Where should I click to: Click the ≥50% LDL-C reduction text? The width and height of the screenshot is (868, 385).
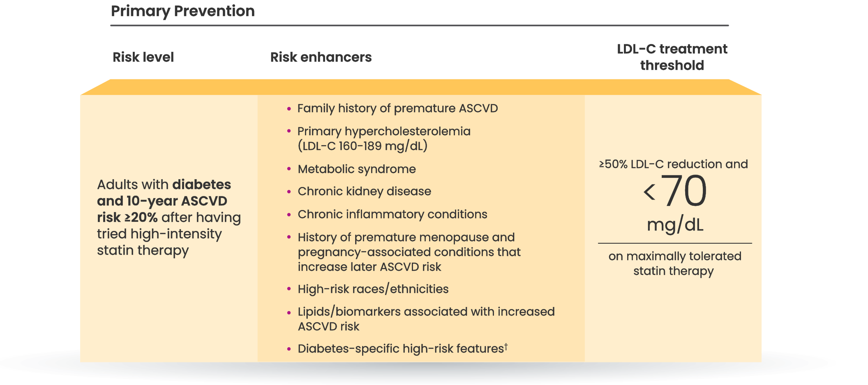click(673, 164)
